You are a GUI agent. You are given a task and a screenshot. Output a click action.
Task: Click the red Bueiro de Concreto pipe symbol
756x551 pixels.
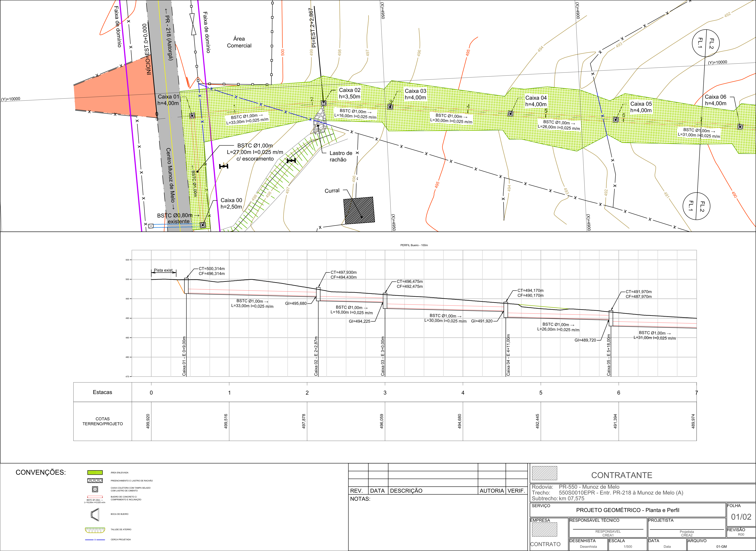coord(95,497)
